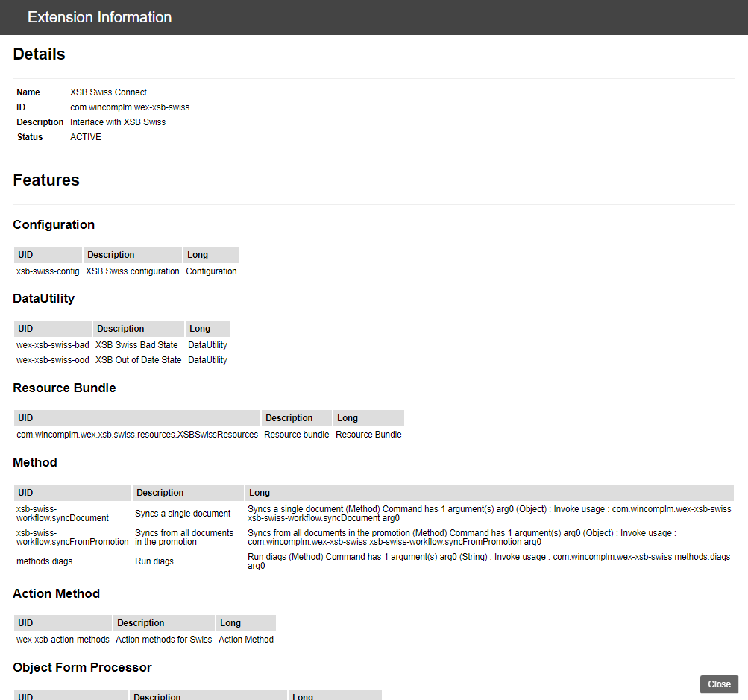This screenshot has width=748, height=700.
Task: Select the xsb-swiss-config UID cell
Action: point(48,271)
